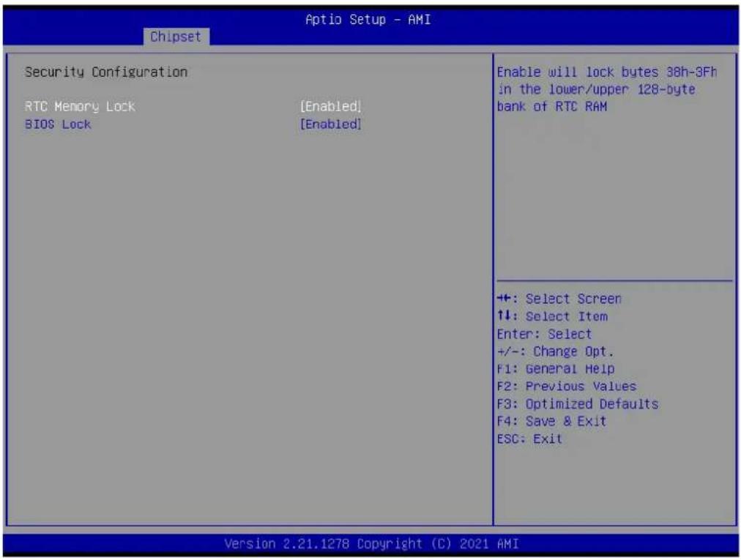
Task: Click the Version 2.21.1278 copyright footer
Action: 371,544
